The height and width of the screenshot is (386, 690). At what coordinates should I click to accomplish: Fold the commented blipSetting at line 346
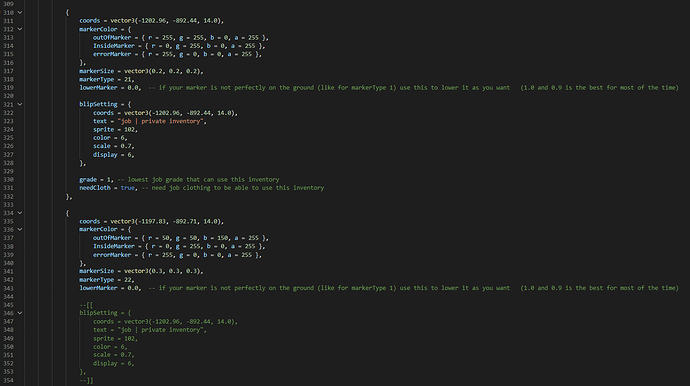pyautogui.click(x=20, y=313)
